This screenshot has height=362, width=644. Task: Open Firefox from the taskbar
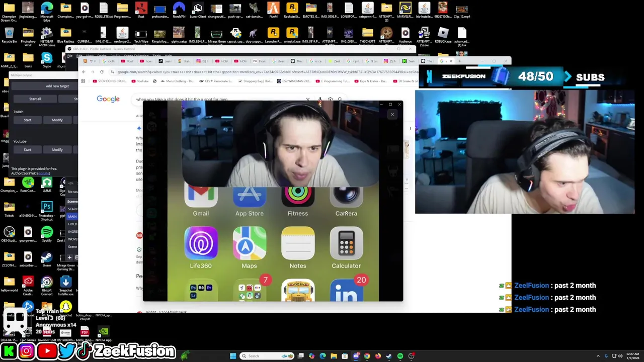[x=378, y=356]
